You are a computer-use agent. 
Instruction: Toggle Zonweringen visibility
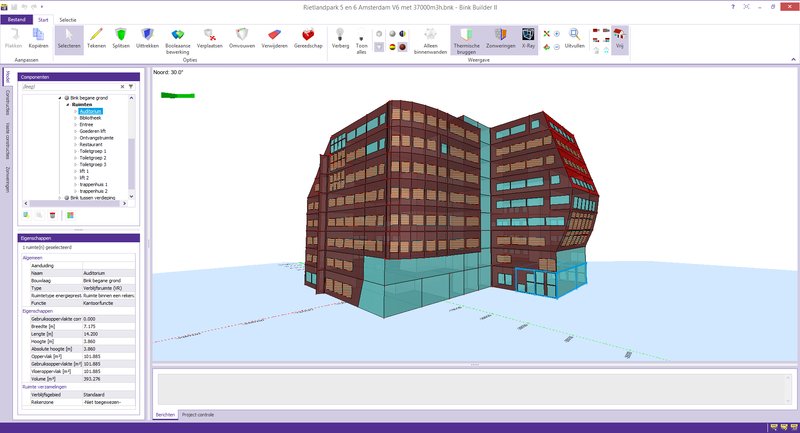(501, 39)
